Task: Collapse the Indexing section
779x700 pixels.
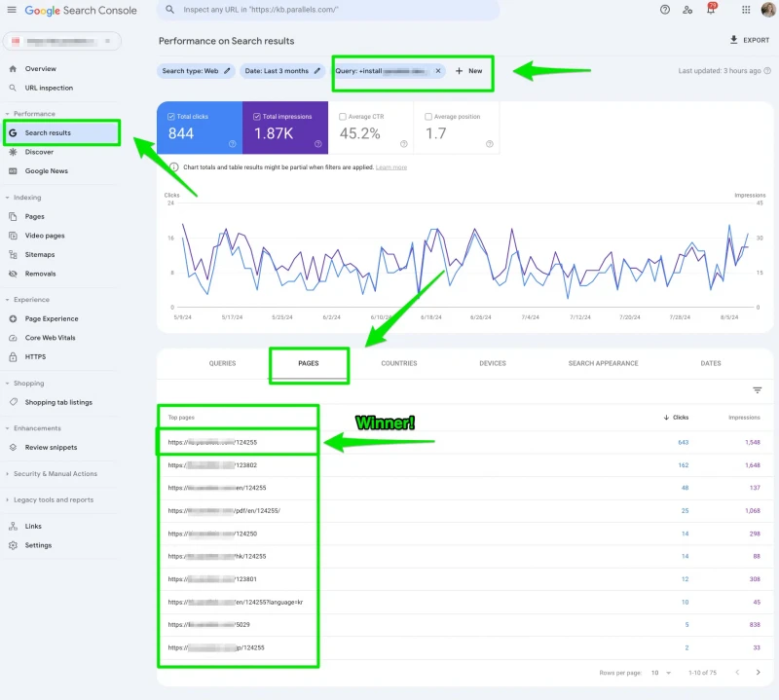Action: [x=7, y=198]
